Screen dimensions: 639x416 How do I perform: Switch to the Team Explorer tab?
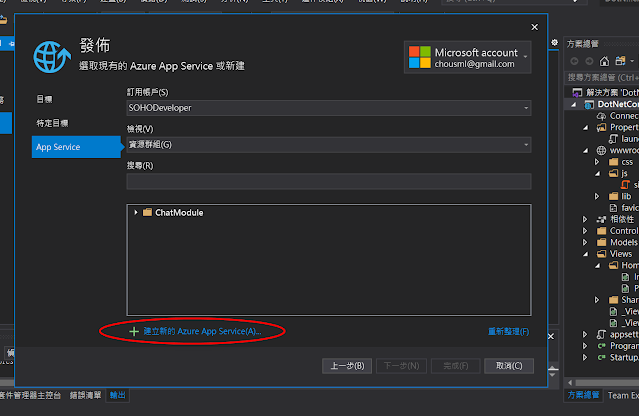(x=623, y=395)
